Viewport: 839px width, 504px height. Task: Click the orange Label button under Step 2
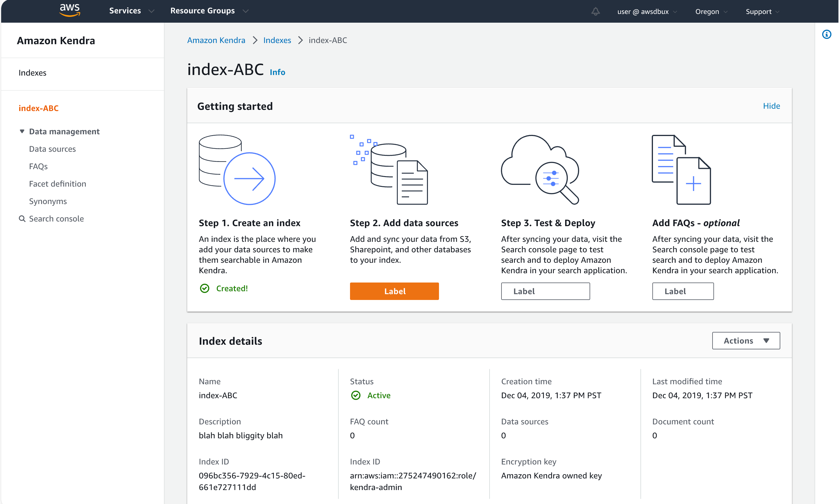click(x=394, y=291)
